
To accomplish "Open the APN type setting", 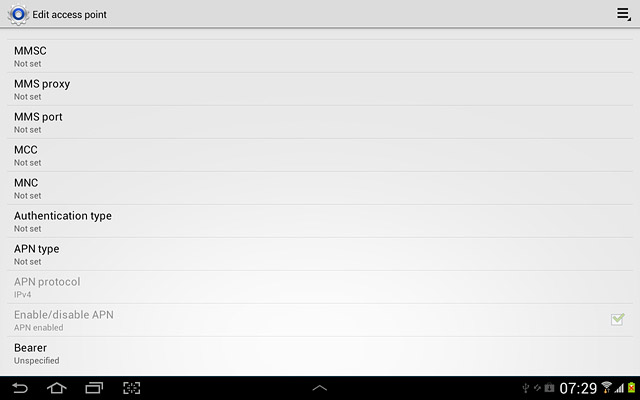I will pos(320,255).
